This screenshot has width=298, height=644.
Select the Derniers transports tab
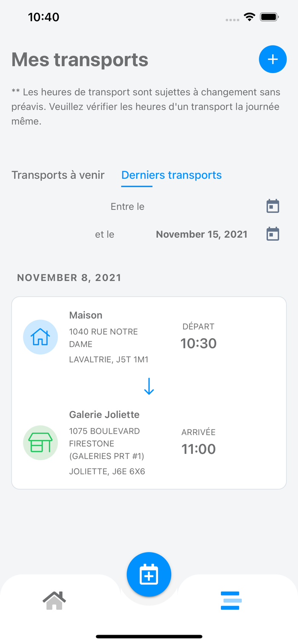pyautogui.click(x=172, y=175)
